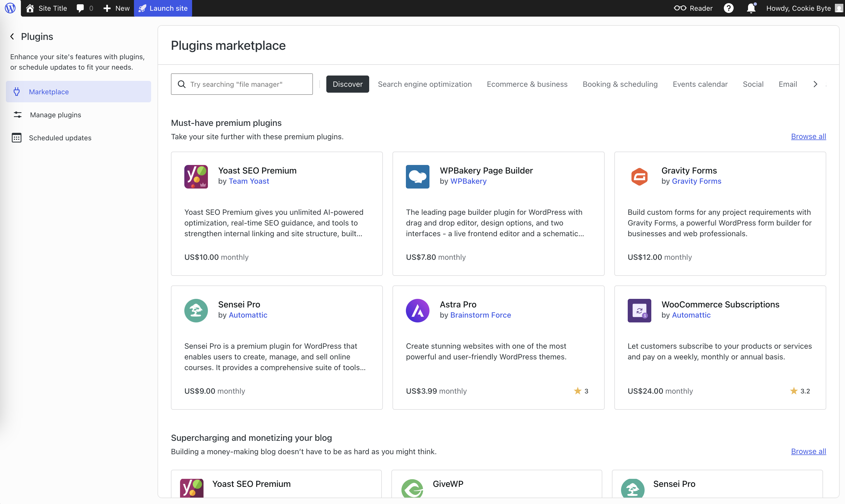Viewport: 845px width, 504px height.
Task: Click the WordPress logo in the admin bar
Action: 10,8
